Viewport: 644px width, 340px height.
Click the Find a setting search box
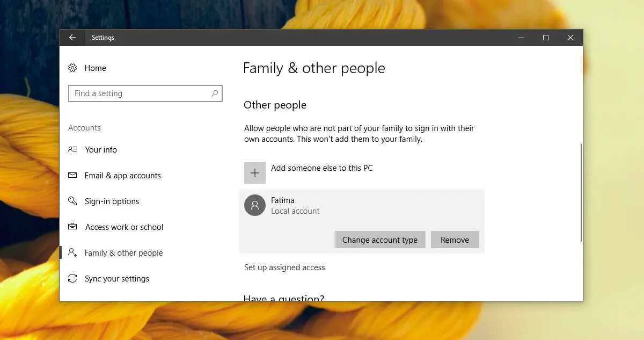point(145,93)
